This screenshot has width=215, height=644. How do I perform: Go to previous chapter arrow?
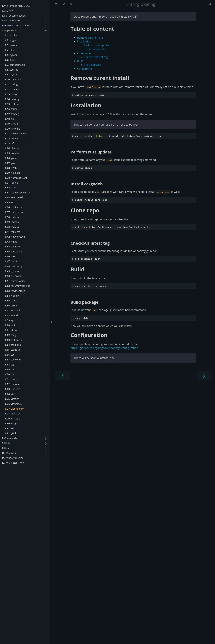(x=62, y=376)
